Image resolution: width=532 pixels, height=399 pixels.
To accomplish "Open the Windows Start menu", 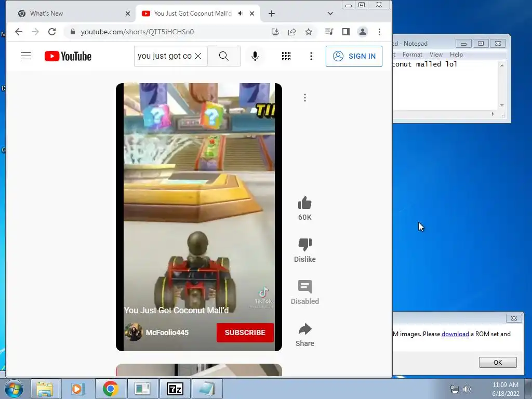I will point(14,389).
